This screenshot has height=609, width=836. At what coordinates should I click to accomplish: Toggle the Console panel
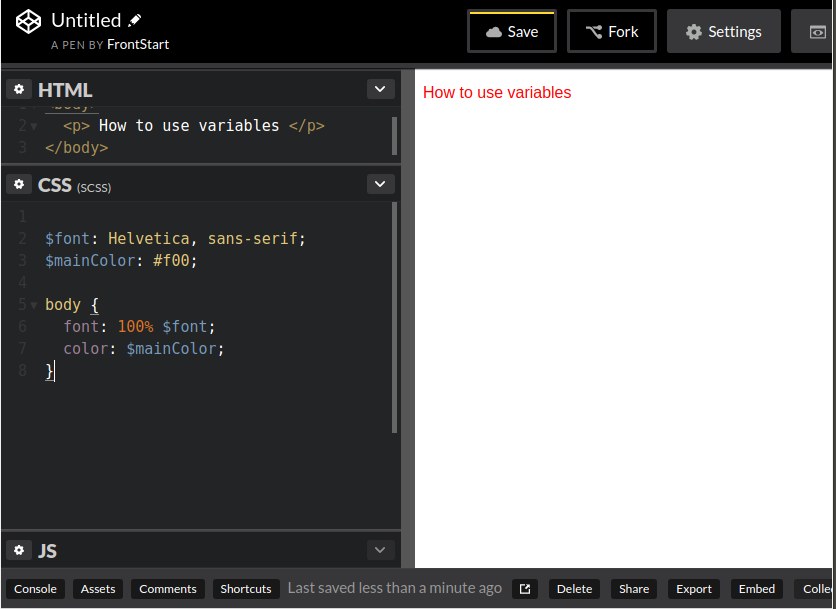(35, 589)
